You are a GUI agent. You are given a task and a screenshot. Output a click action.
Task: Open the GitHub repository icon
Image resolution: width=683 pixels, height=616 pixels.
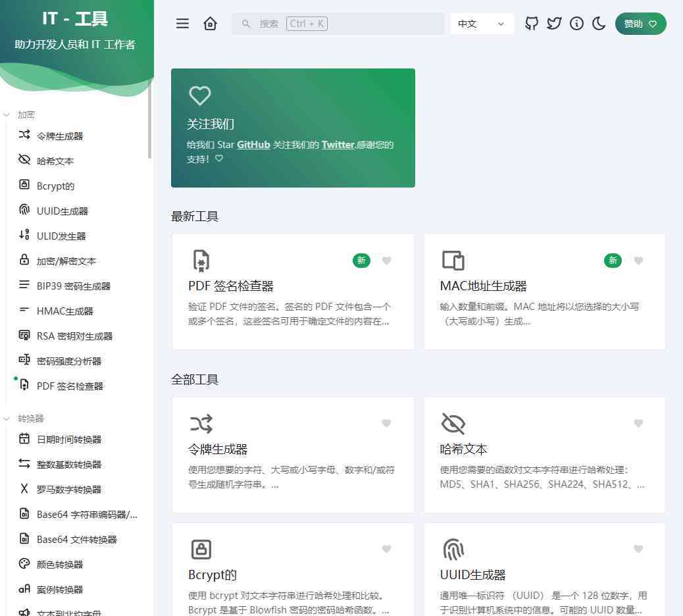532,24
